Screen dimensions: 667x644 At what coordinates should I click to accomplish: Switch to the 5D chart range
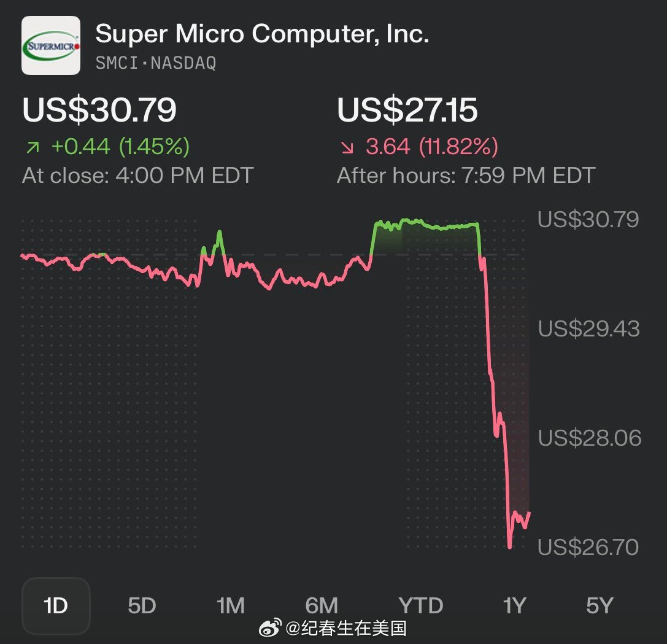point(142,606)
